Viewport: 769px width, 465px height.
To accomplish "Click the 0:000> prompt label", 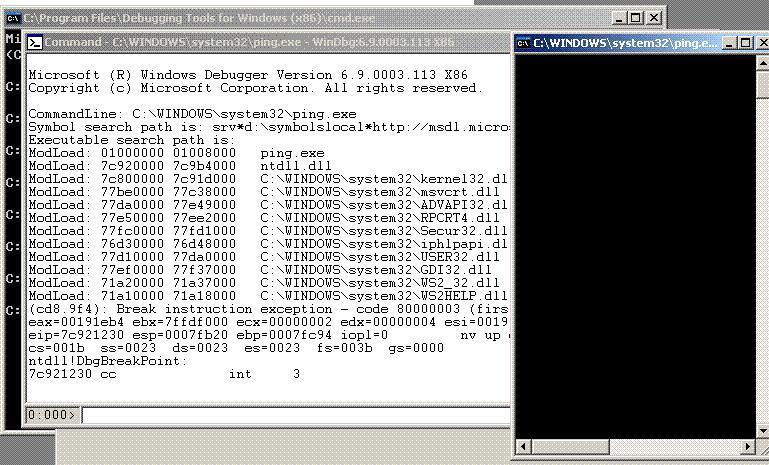I will [x=51, y=415].
